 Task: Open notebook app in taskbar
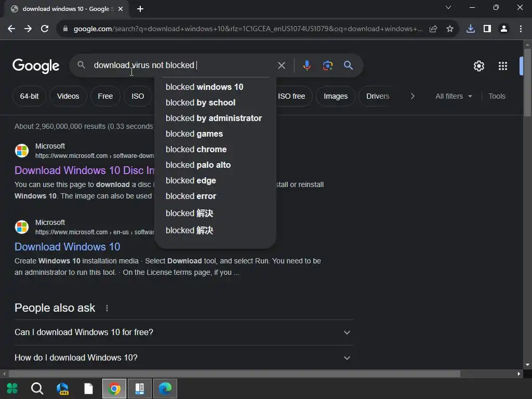coord(140,389)
